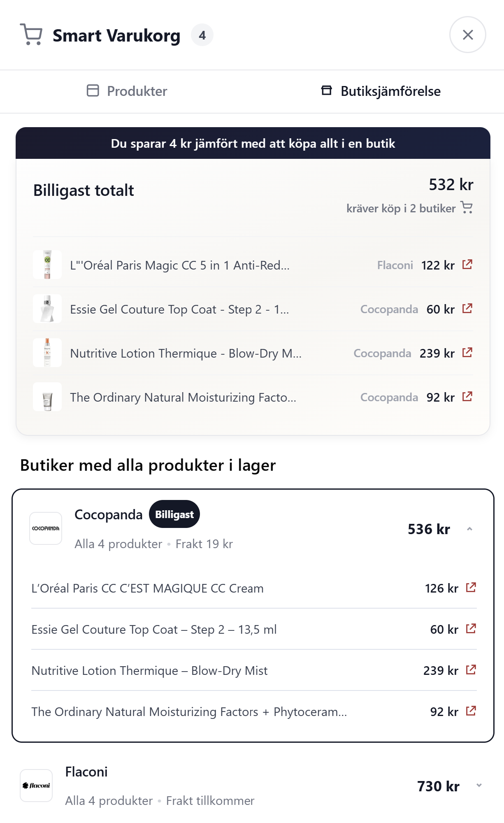
Task: Open external link for Essie Top Coat in Billigast totalt
Action: click(467, 308)
